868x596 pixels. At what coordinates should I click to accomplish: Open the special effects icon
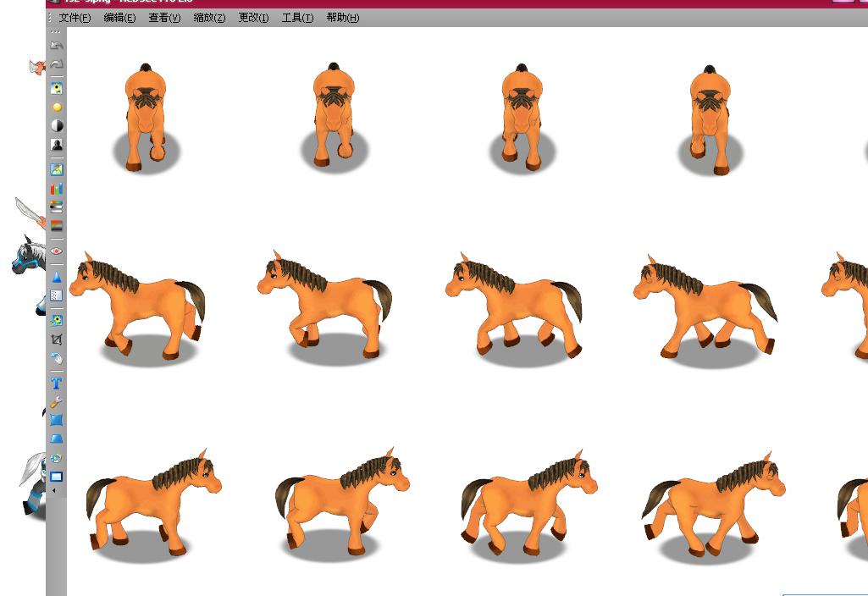click(x=57, y=458)
